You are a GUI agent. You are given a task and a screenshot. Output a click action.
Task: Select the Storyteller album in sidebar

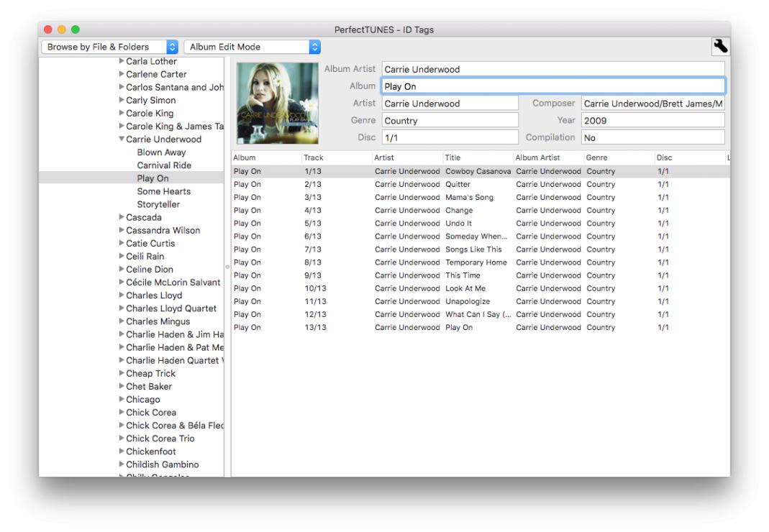coord(158,204)
